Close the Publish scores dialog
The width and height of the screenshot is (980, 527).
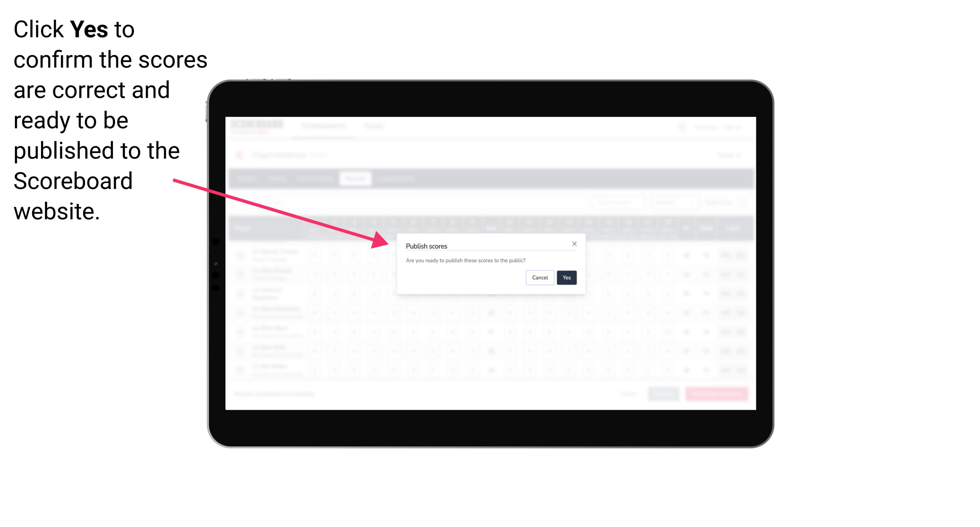click(574, 243)
